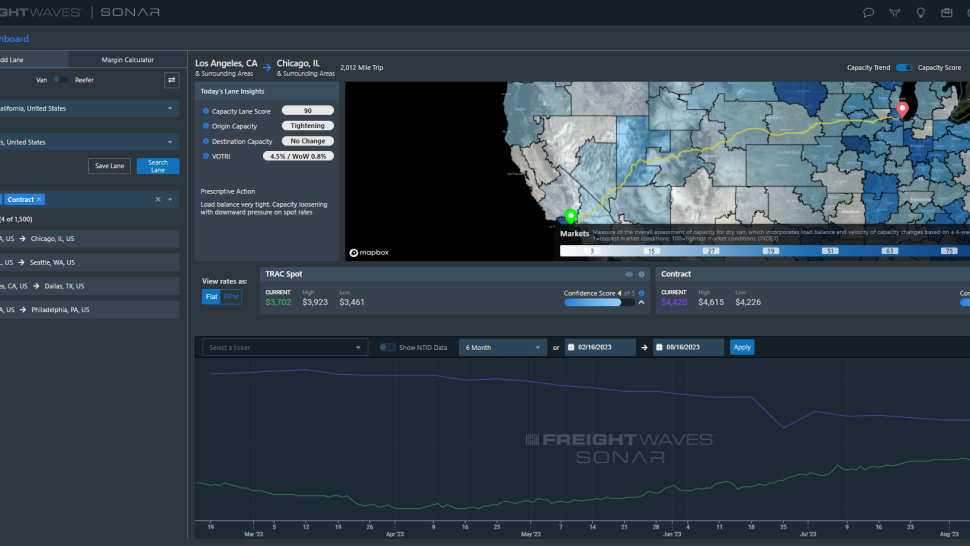This screenshot has height=546, width=970.
Task: Click Contract current rate $4,420
Action: pyautogui.click(x=674, y=302)
